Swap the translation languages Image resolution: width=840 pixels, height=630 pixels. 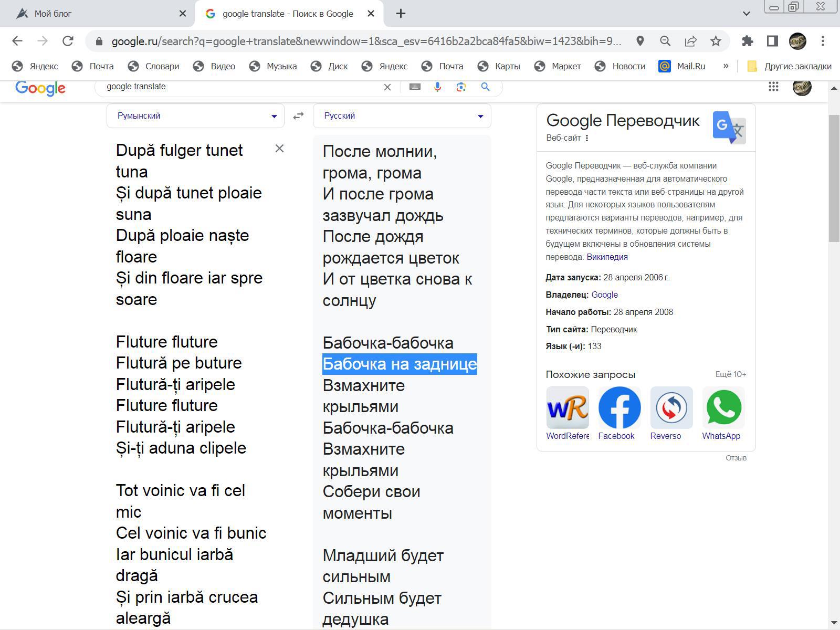pyautogui.click(x=298, y=116)
